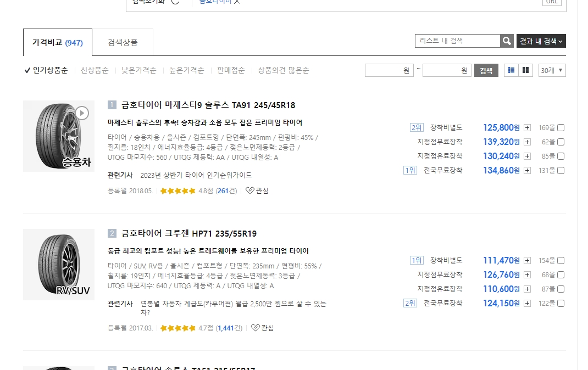The image size is (588, 370).
Task: Reset search with the 검색초기화 refresh icon
Action: (x=175, y=2)
